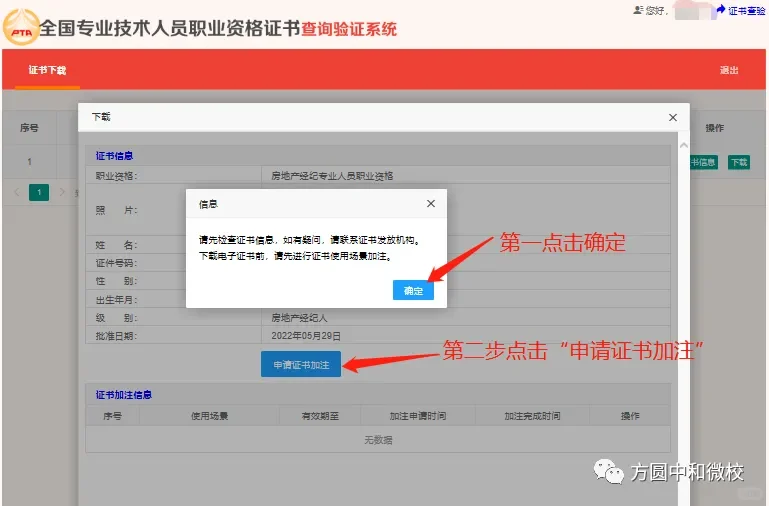The image size is (769, 506).
Task: Go to the next page arrow
Action: pyautogui.click(x=62, y=192)
